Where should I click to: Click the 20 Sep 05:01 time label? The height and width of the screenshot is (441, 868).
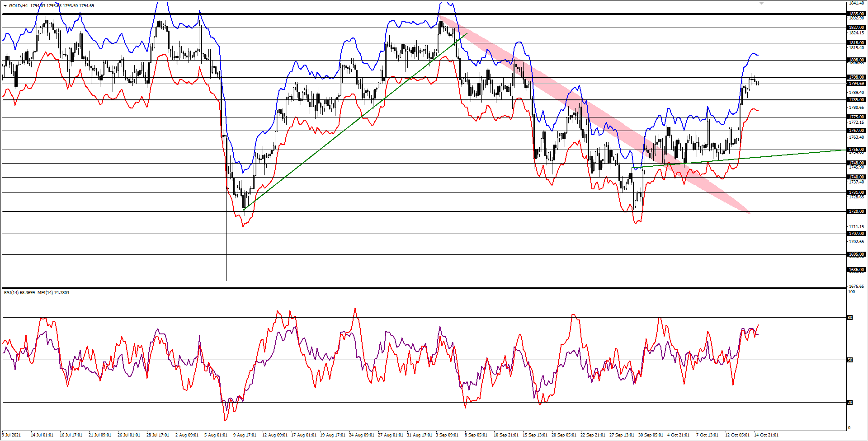point(564,435)
